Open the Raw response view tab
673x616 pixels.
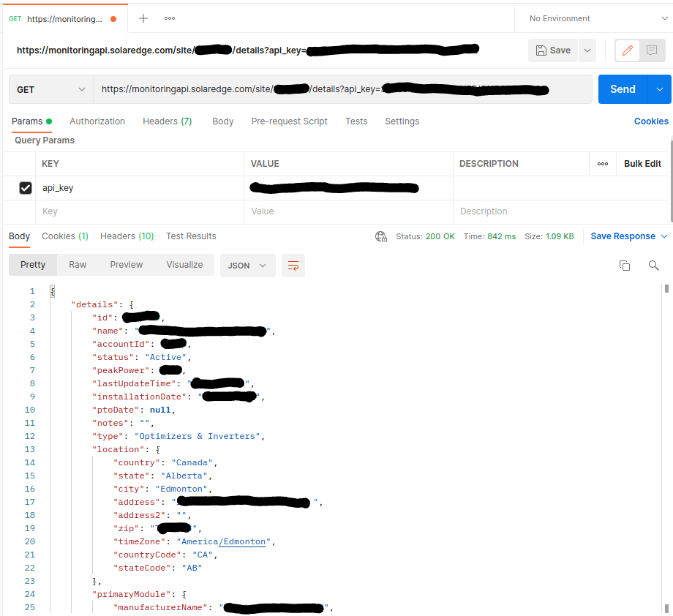[78, 265]
